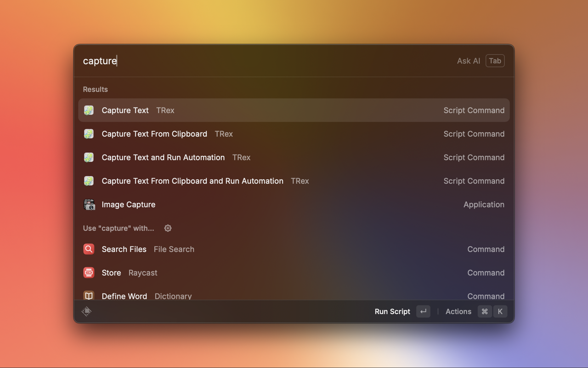Select Capture Text From Clipboard and Run Automation

tap(294, 181)
